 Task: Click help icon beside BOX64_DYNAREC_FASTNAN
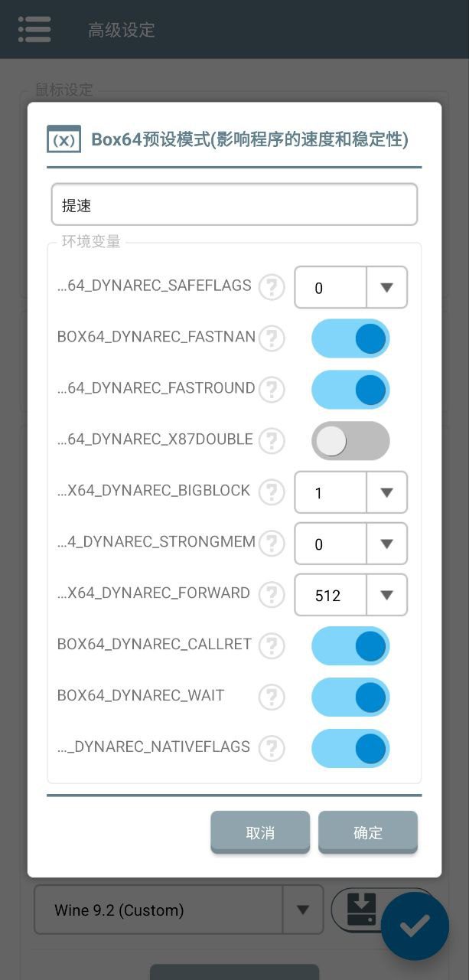click(272, 338)
